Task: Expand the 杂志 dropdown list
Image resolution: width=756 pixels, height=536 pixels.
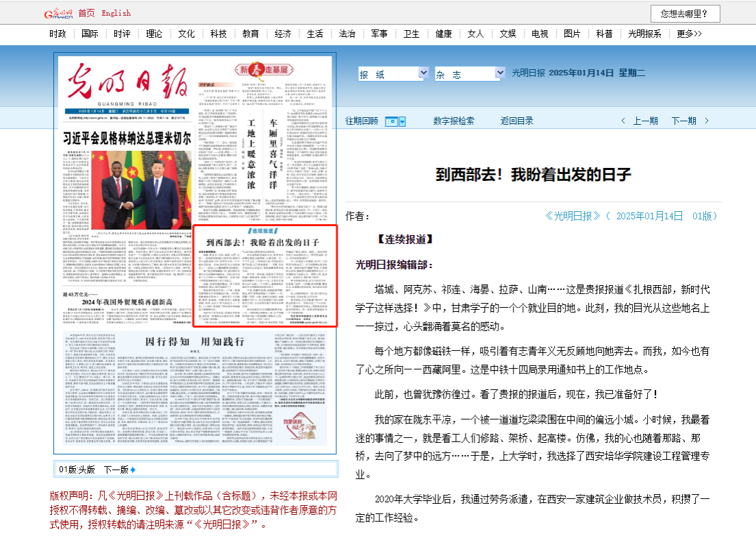Action: [499, 73]
